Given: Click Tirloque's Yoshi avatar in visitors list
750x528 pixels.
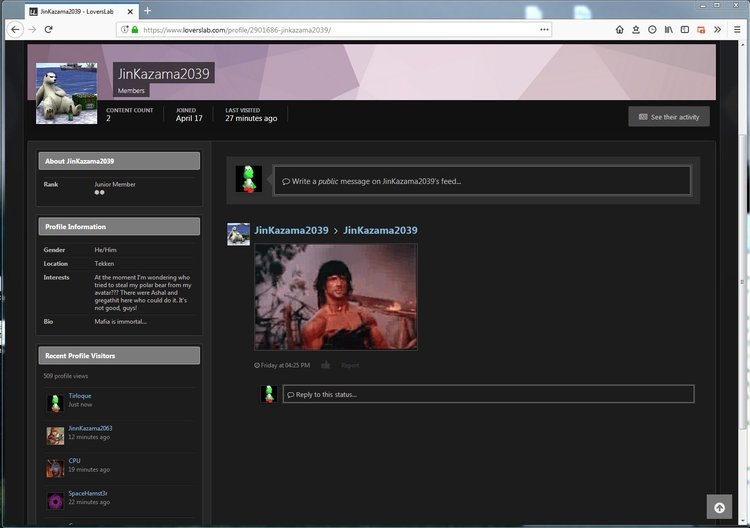Looking at the screenshot, I should click(55, 403).
